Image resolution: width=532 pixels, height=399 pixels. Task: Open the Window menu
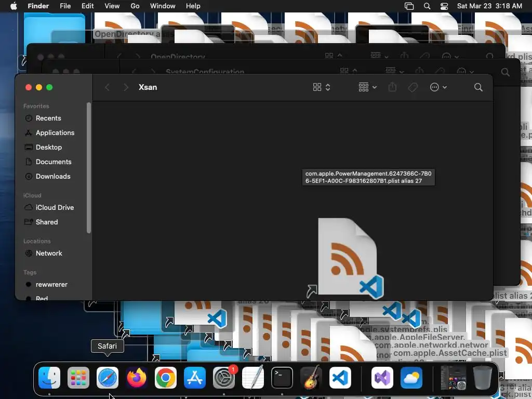tap(163, 6)
